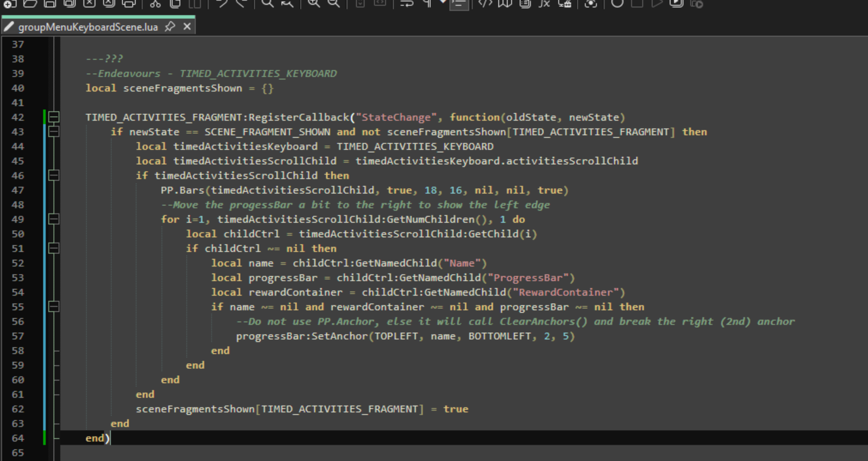Image resolution: width=868 pixels, height=461 pixels.
Task: Save the current file
Action: [x=50, y=3]
